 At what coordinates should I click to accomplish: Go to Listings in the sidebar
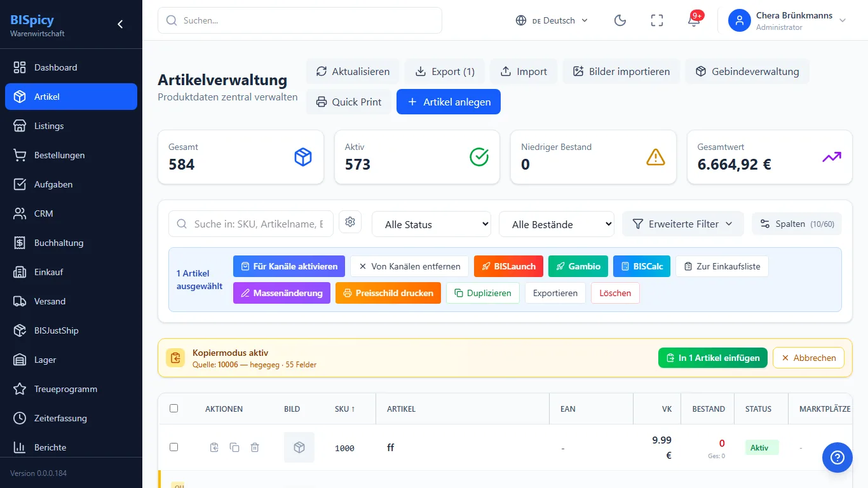(71, 126)
